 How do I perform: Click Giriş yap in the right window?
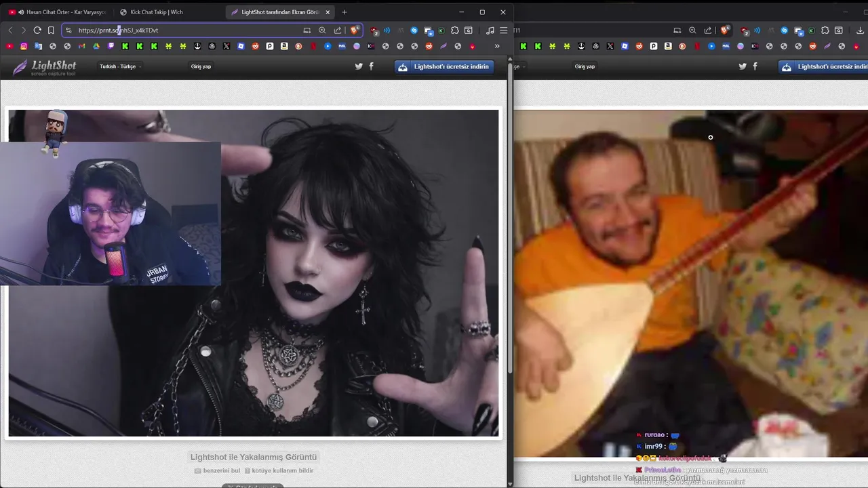pyautogui.click(x=585, y=66)
